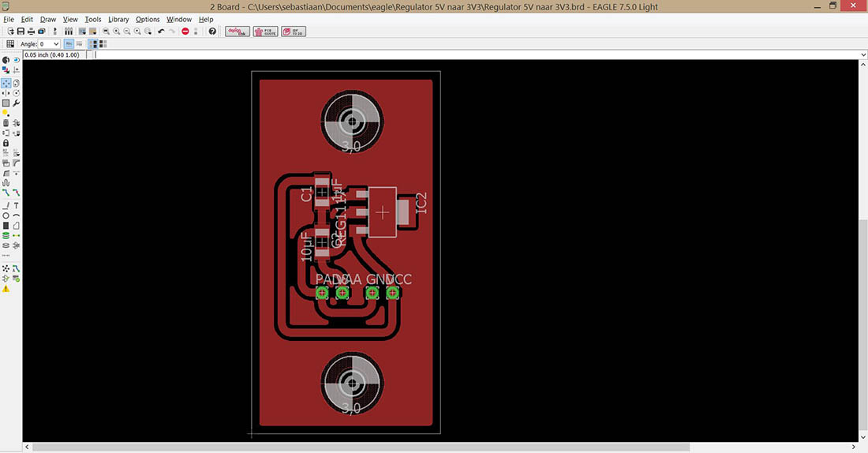Select the Info tool

pyautogui.click(x=6, y=60)
